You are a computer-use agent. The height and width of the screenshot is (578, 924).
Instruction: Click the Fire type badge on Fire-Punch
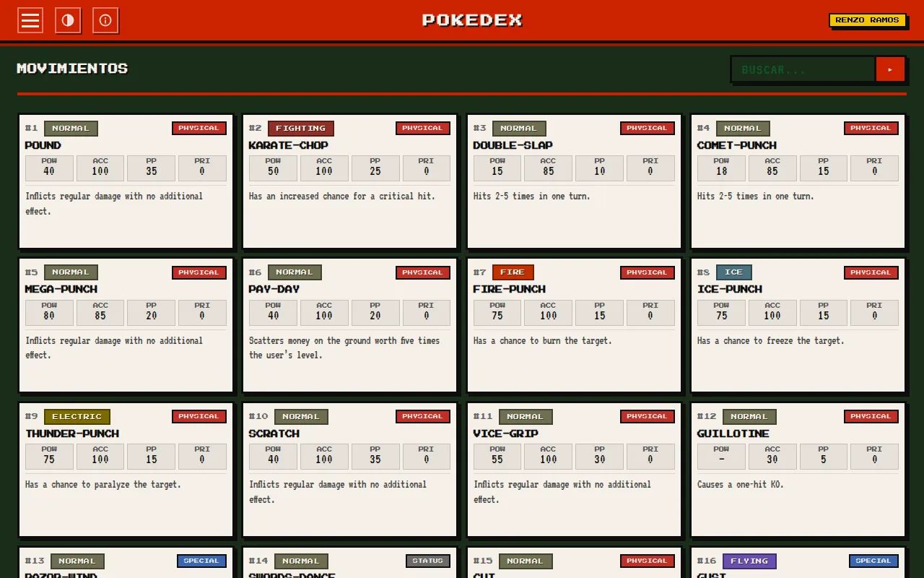(x=513, y=272)
